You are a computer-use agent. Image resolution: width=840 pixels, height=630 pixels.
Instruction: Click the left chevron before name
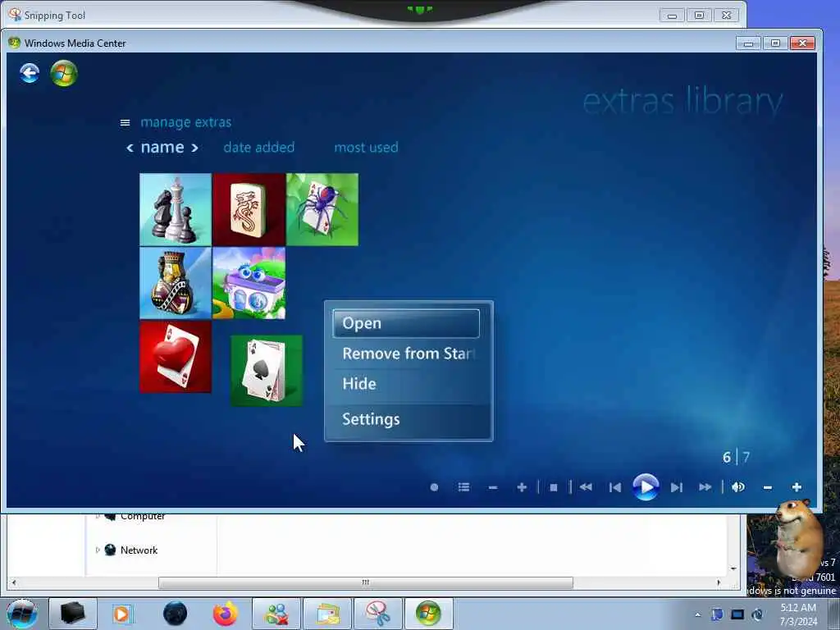130,148
